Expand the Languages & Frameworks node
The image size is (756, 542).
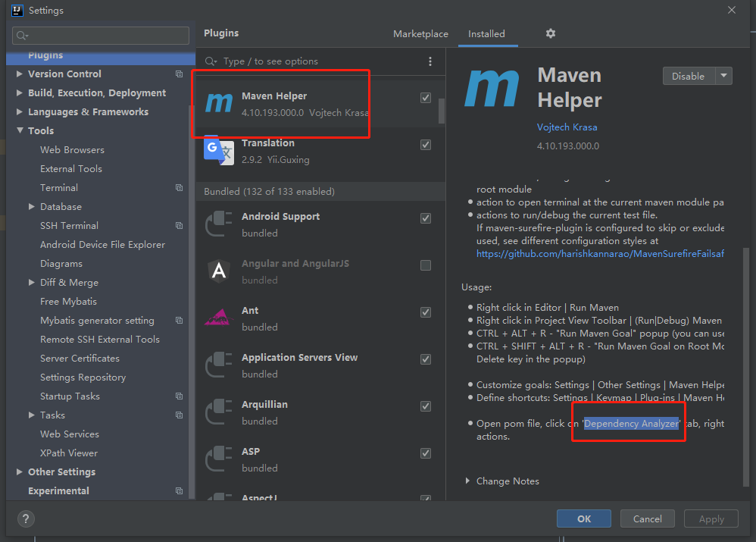pos(19,111)
